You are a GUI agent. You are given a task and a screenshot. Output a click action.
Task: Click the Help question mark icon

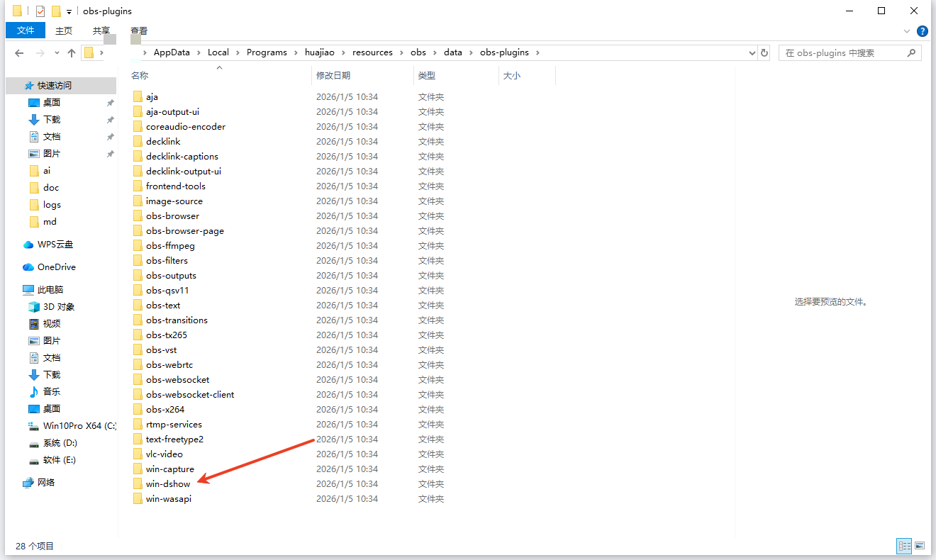(922, 31)
